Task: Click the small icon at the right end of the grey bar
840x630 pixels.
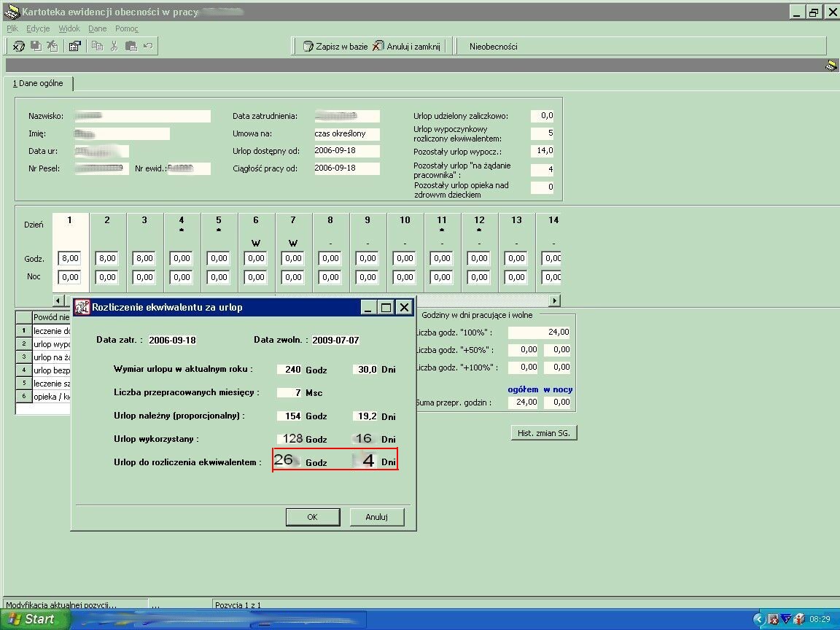Action: coord(831,66)
